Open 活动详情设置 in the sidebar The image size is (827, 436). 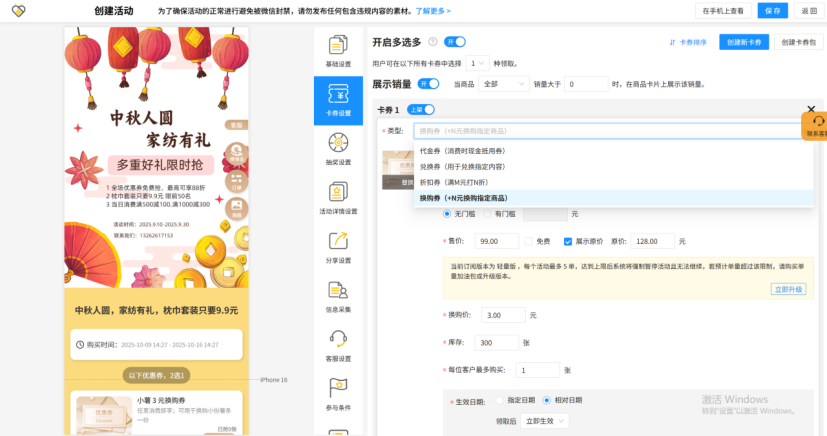pos(338,199)
